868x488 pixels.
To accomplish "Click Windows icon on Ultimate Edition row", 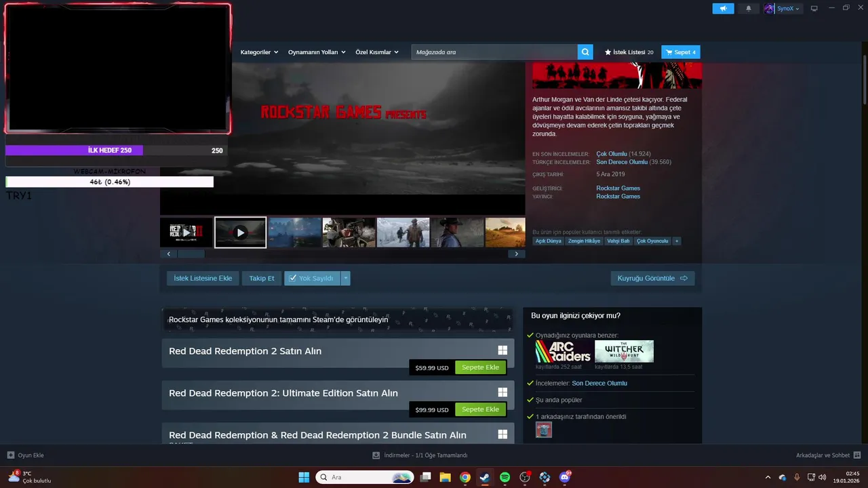I will coord(502,392).
